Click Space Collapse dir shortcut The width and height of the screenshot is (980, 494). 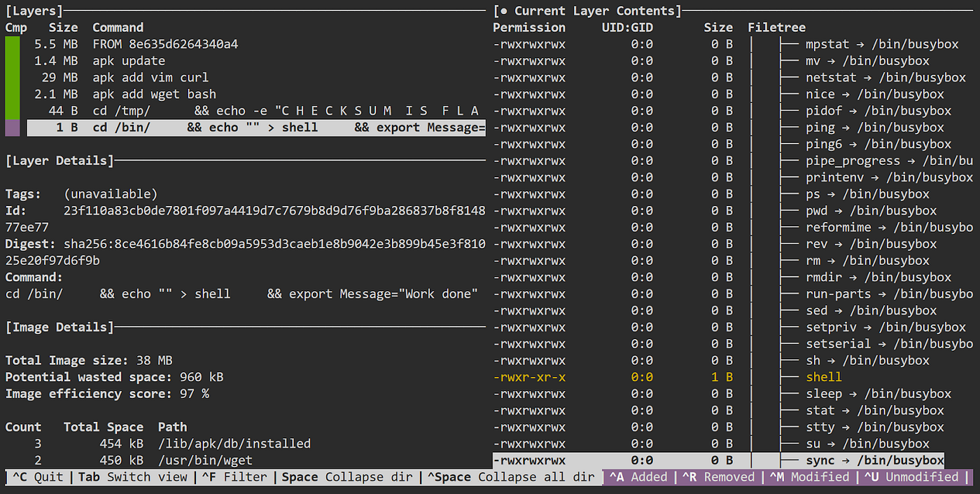(347, 477)
